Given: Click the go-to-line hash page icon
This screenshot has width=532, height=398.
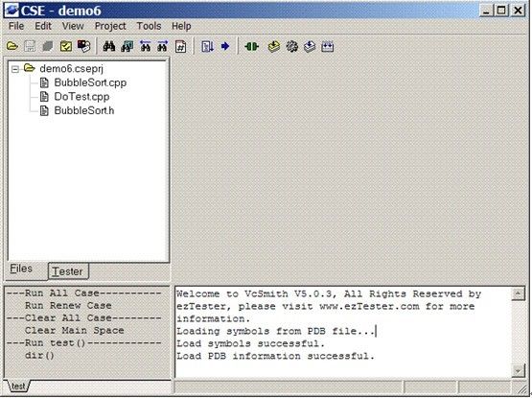Looking at the screenshot, I should coord(180,46).
